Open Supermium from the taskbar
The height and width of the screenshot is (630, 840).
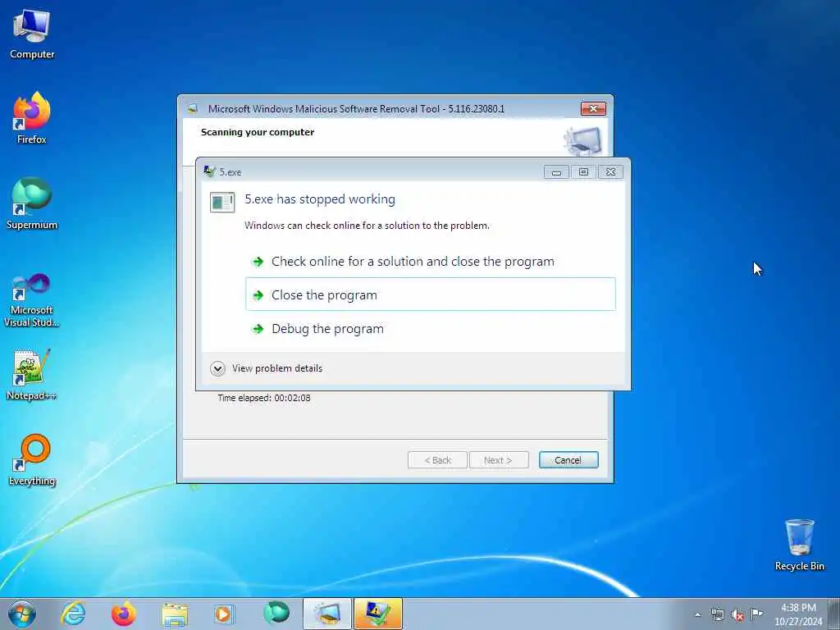pos(276,614)
